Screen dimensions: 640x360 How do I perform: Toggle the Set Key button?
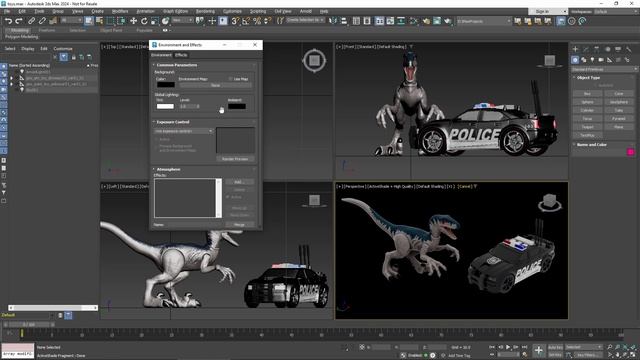pos(555,355)
